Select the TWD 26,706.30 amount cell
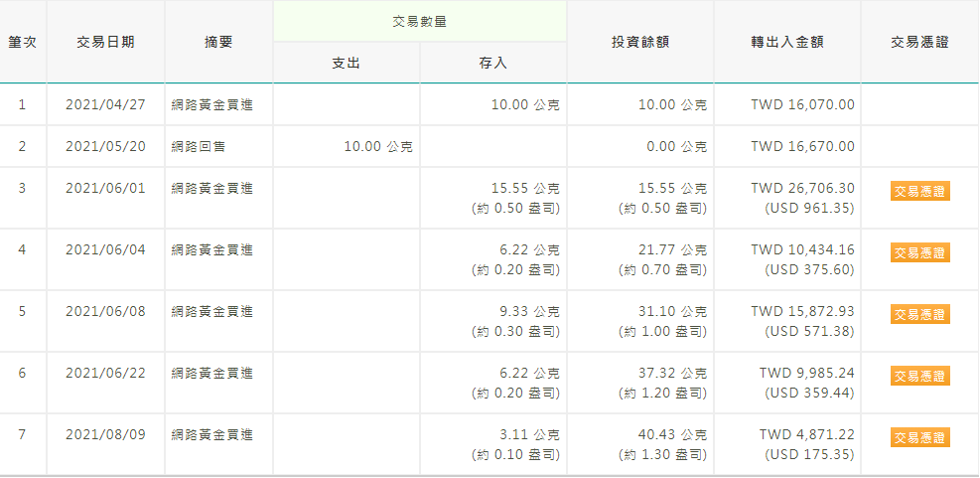The image size is (980, 478). (x=802, y=188)
